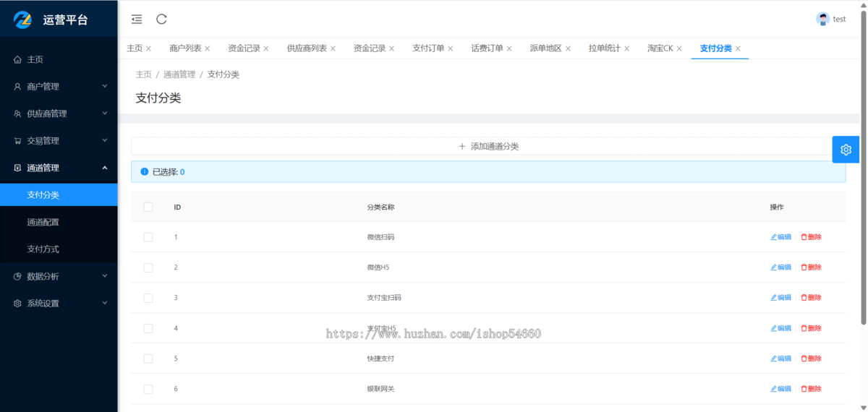Check the row for 快捷支付
Image resolution: width=868 pixels, height=412 pixels.
(x=148, y=359)
